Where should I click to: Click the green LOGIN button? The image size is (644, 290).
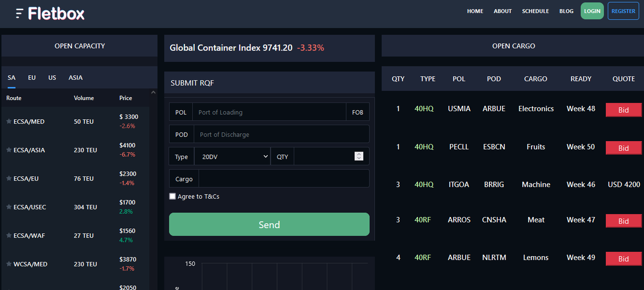(592, 11)
